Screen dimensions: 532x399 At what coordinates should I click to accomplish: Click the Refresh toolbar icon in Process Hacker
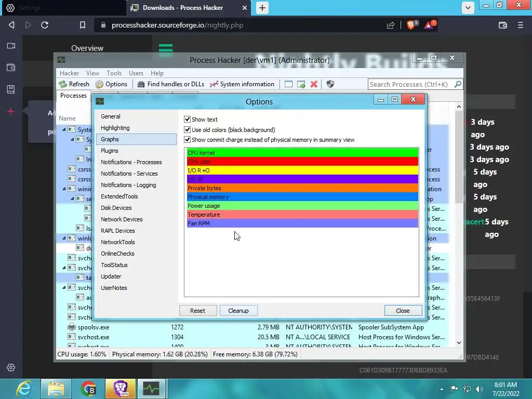pos(63,84)
